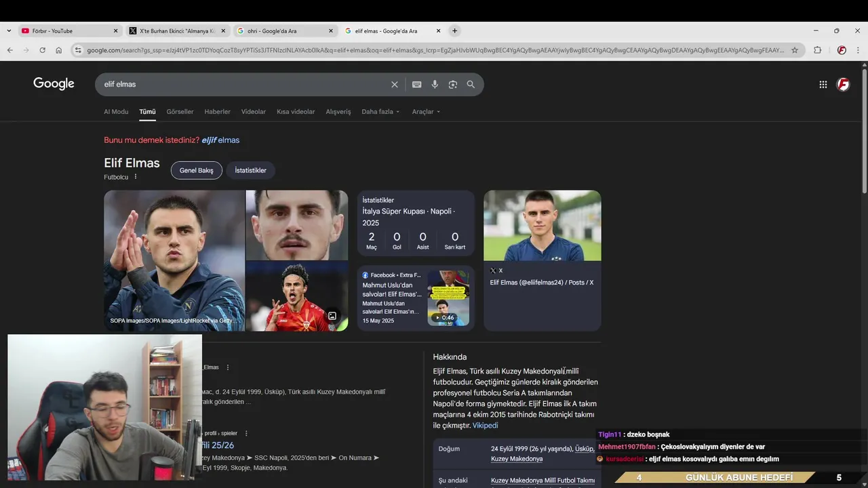
Task: Open Kuzey Makedonya Millî Futbol Takımı link
Action: 542,481
